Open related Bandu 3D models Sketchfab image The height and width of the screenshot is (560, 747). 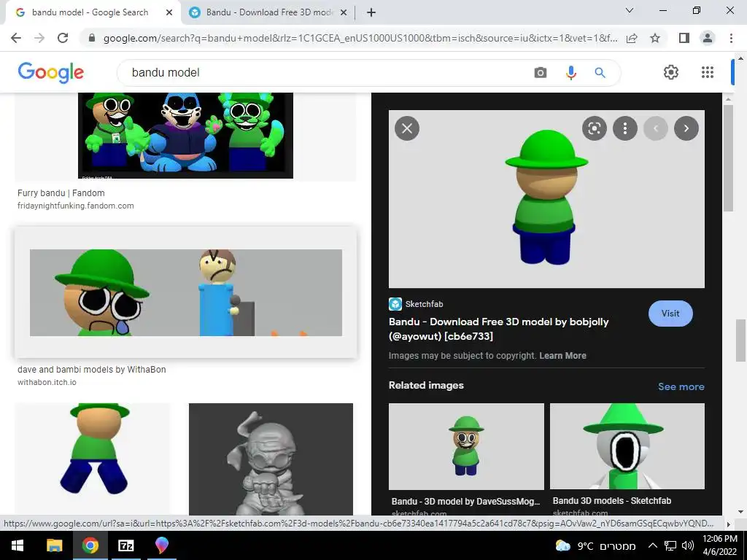(x=627, y=447)
